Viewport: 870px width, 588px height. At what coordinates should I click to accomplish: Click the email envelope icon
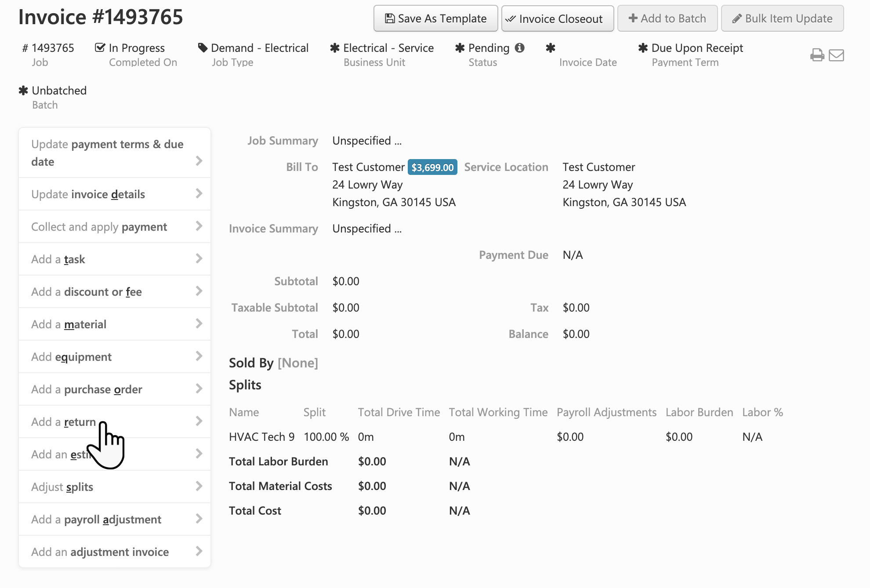tap(836, 55)
